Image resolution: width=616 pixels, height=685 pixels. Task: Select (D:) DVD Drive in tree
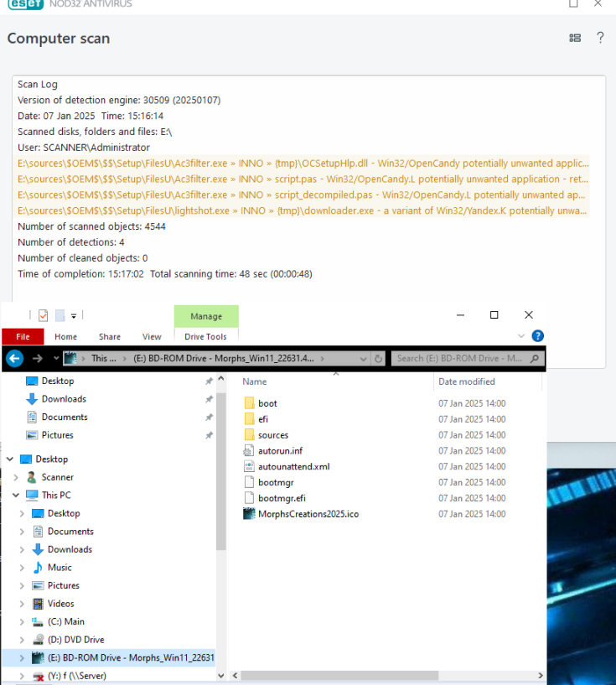[76, 640]
